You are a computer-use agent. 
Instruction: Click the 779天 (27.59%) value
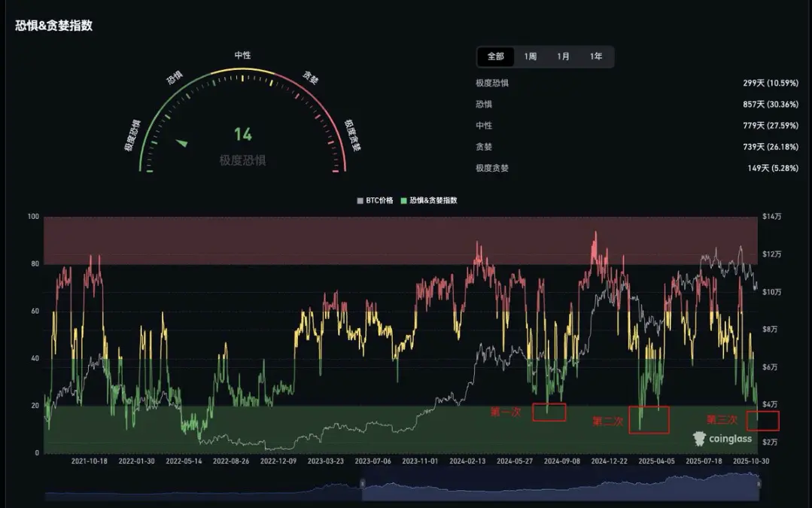[771, 126]
